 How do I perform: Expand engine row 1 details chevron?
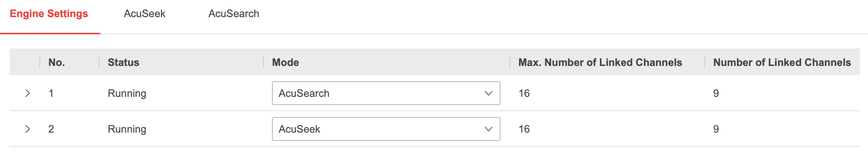coord(27,93)
